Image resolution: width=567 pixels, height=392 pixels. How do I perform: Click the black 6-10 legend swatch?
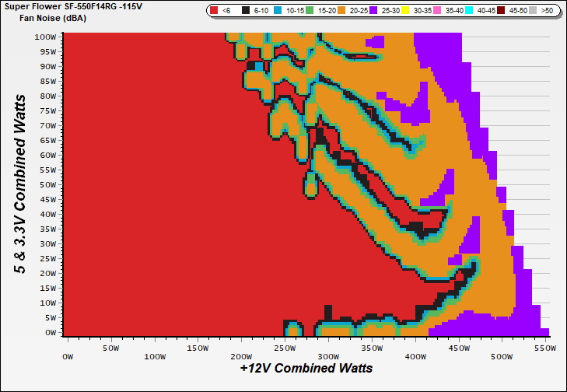pos(247,11)
